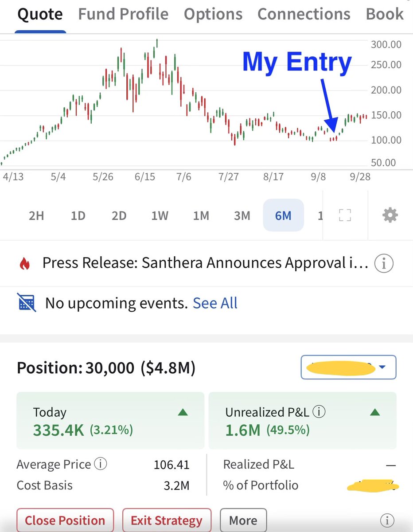Click the Today 335.4K gain card

(x=110, y=420)
